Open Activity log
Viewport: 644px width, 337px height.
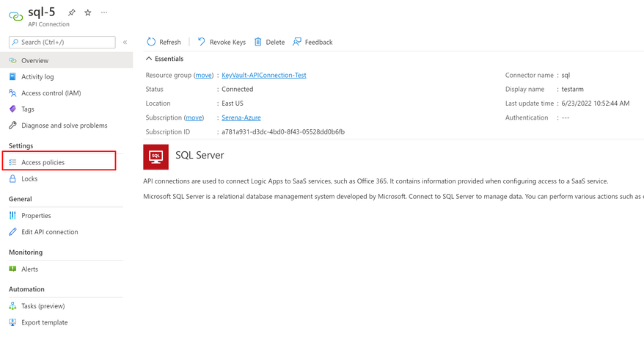point(37,76)
